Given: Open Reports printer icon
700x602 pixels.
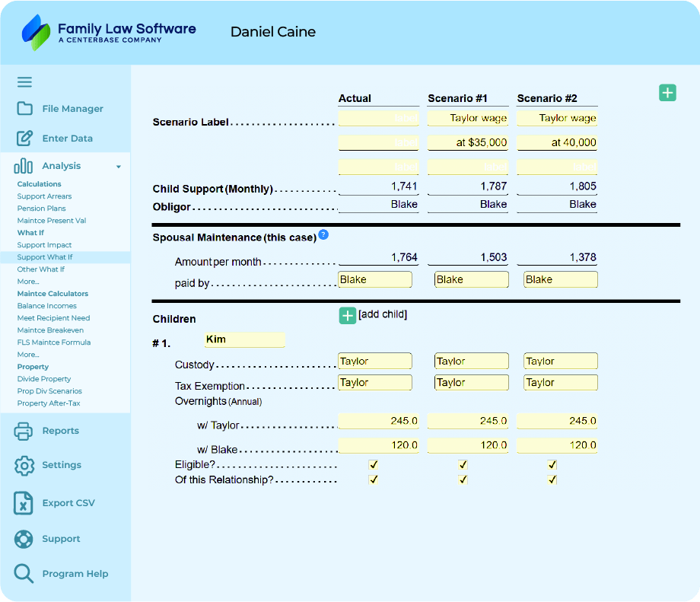Looking at the screenshot, I should pos(24,431).
